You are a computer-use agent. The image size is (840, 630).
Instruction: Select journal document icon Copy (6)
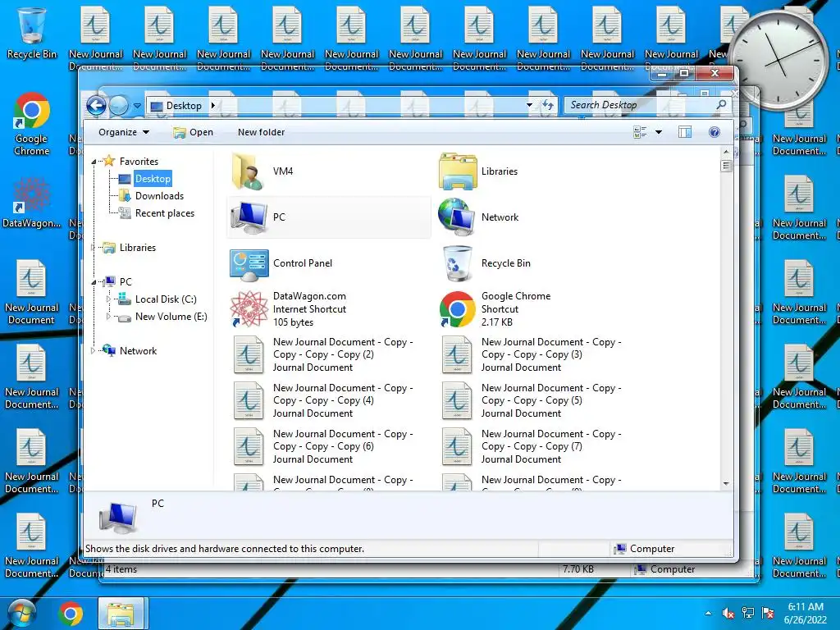pyautogui.click(x=249, y=446)
